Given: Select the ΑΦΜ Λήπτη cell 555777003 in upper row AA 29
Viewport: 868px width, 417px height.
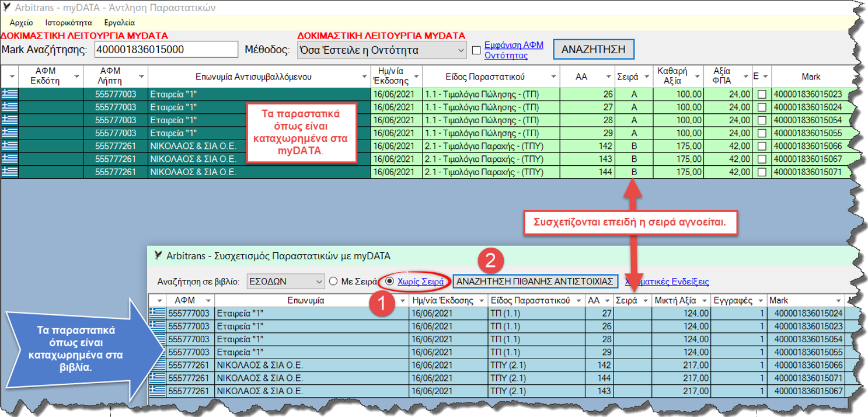Looking at the screenshot, I should point(115,133).
